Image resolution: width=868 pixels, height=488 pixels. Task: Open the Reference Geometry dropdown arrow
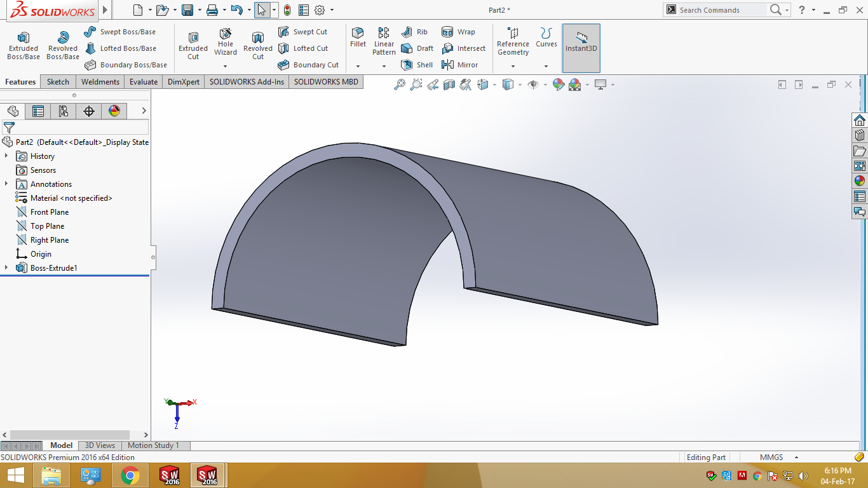tap(513, 66)
